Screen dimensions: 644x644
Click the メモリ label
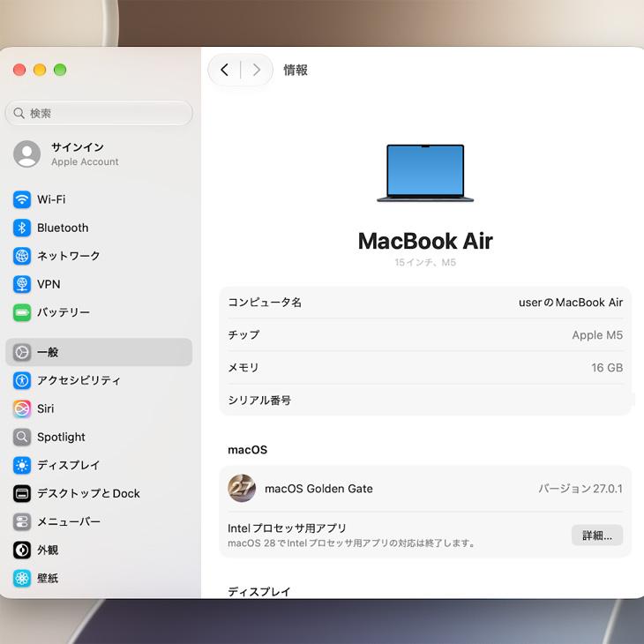click(243, 368)
